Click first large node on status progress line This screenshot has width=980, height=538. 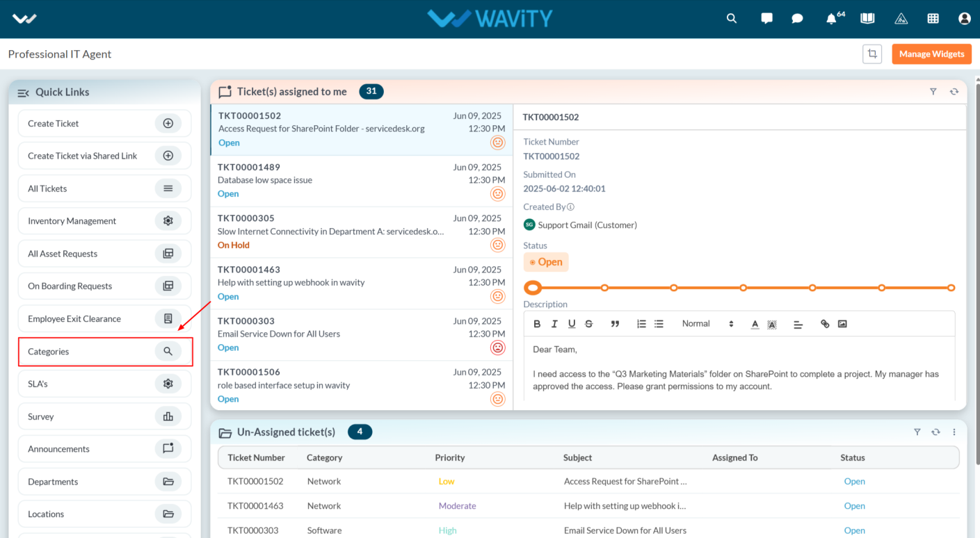[533, 288]
